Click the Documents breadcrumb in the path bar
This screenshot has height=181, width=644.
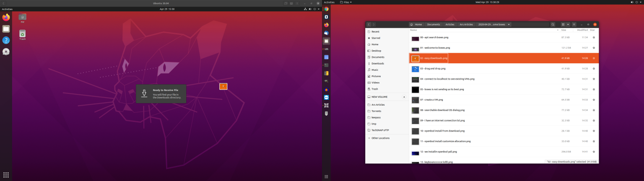pyautogui.click(x=434, y=24)
